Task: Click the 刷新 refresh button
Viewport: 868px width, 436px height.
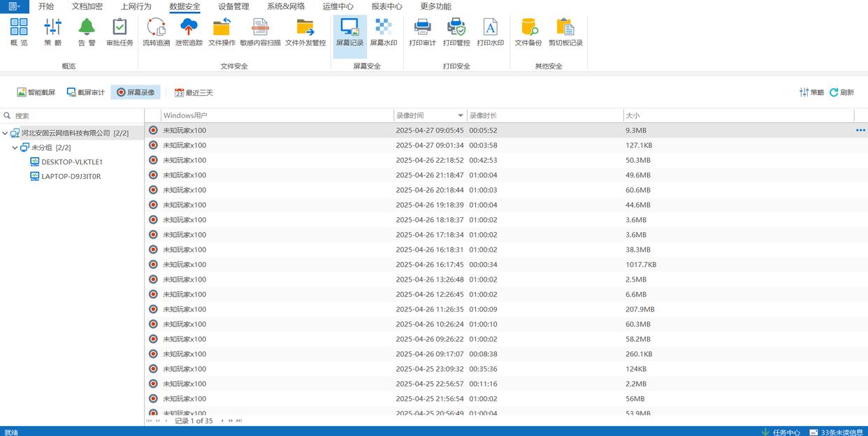Action: click(x=841, y=92)
